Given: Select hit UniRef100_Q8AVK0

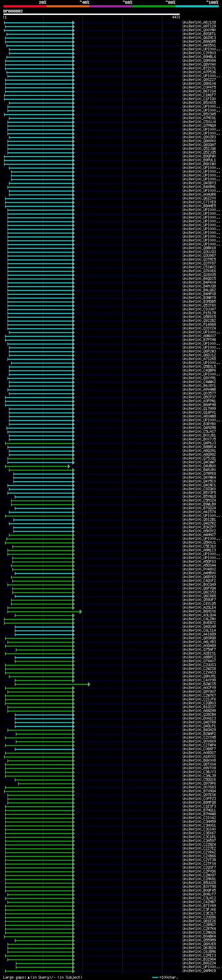Looking at the screenshot, I should click(199, 141).
